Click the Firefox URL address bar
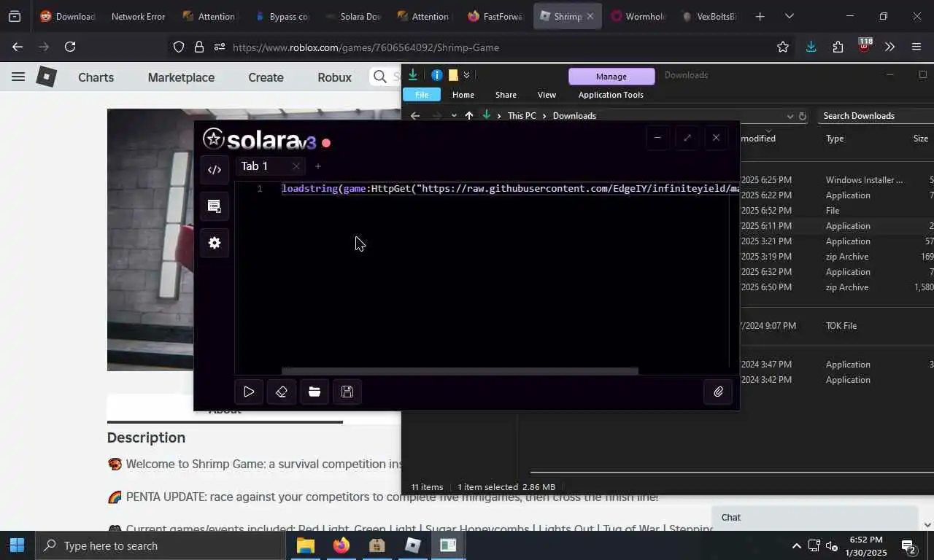The width and height of the screenshot is (934, 560). coord(496,47)
